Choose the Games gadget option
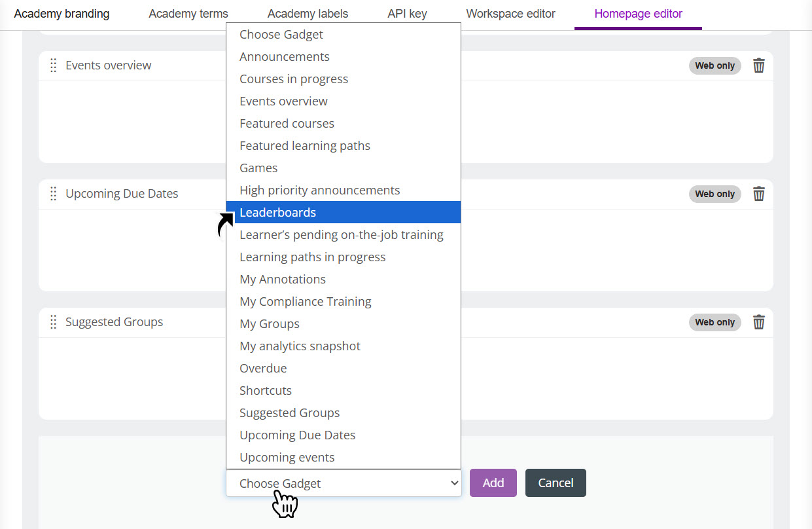 click(258, 168)
